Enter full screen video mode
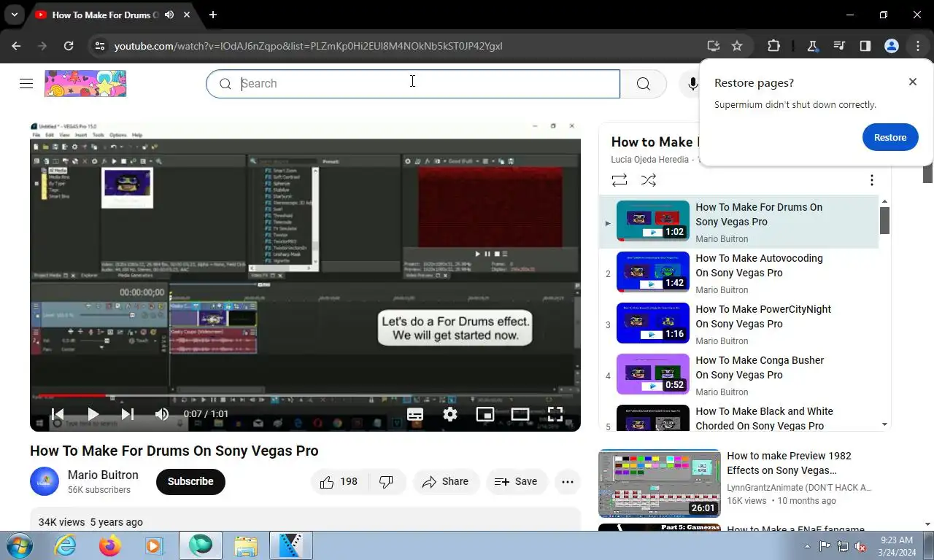 (x=555, y=414)
